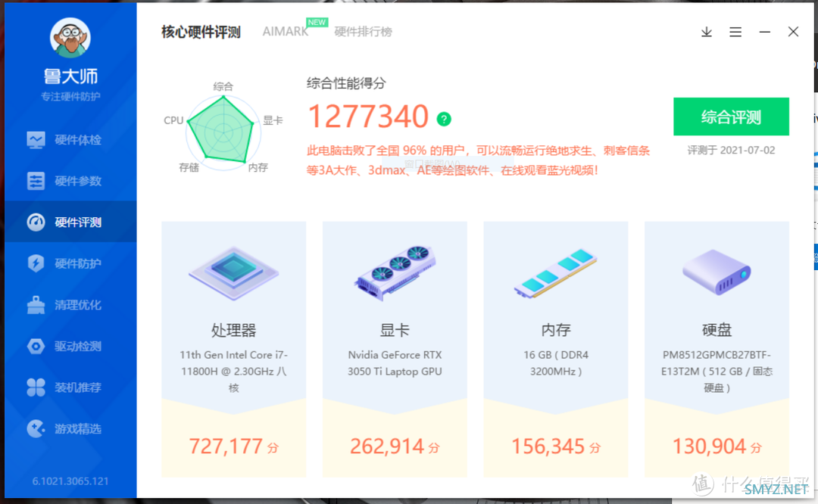Click the red performance summary text
The height and width of the screenshot is (504, 818).
point(478,160)
